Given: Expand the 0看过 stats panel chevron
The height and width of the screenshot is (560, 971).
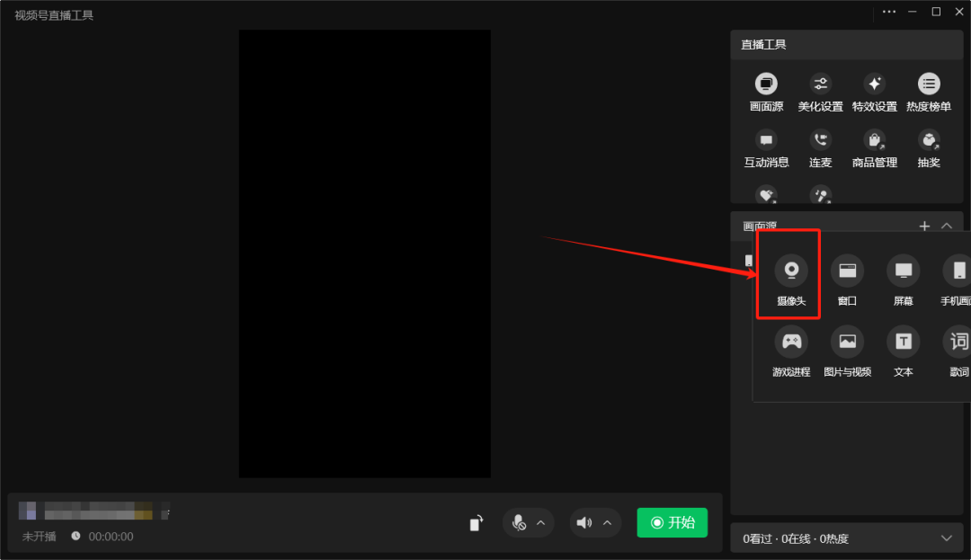Looking at the screenshot, I should 946,538.
